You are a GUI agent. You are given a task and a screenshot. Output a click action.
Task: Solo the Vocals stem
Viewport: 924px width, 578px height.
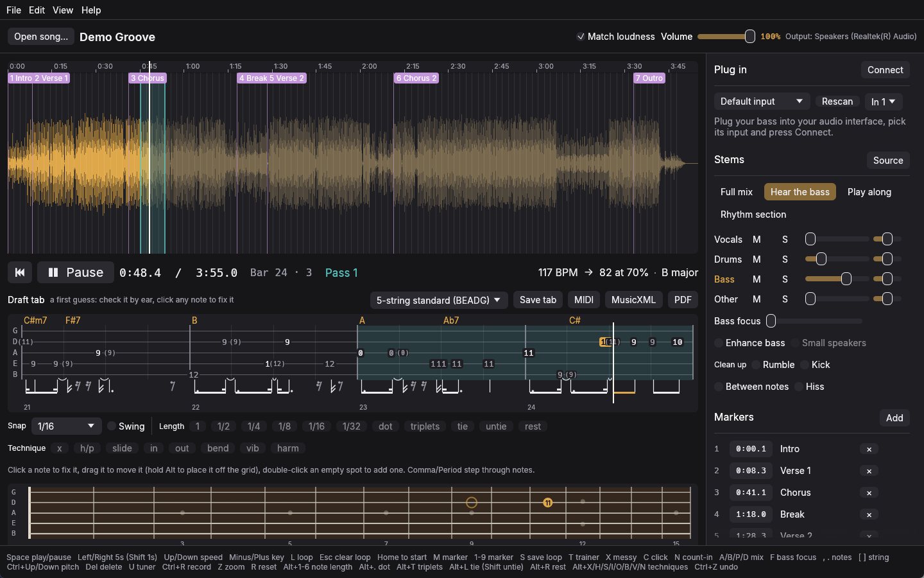point(785,240)
